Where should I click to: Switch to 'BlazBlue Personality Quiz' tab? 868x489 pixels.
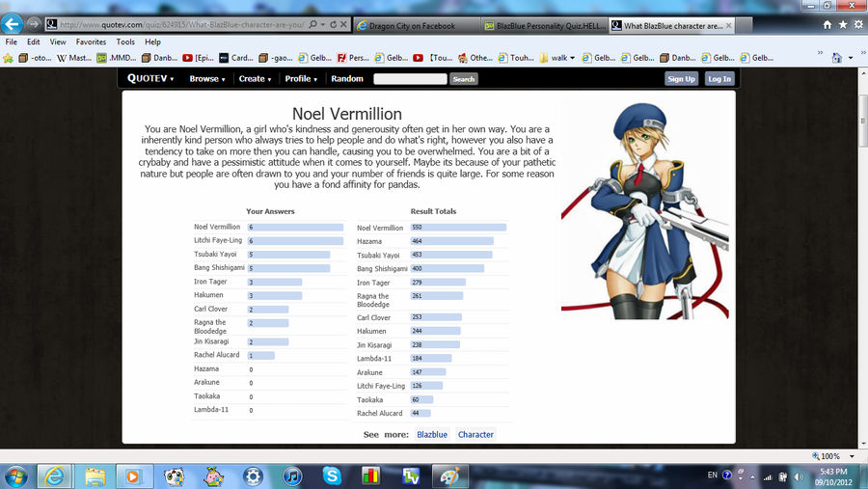[x=545, y=25]
